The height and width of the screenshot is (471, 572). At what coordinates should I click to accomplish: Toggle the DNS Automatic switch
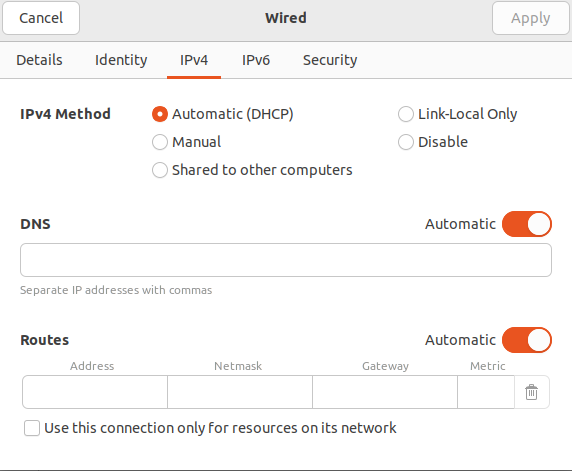[527, 224]
